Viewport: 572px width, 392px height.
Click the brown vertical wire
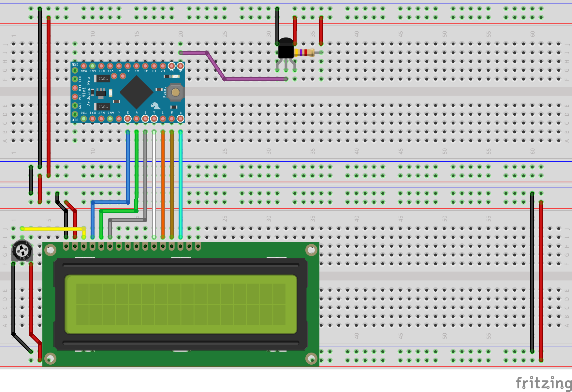click(x=171, y=185)
